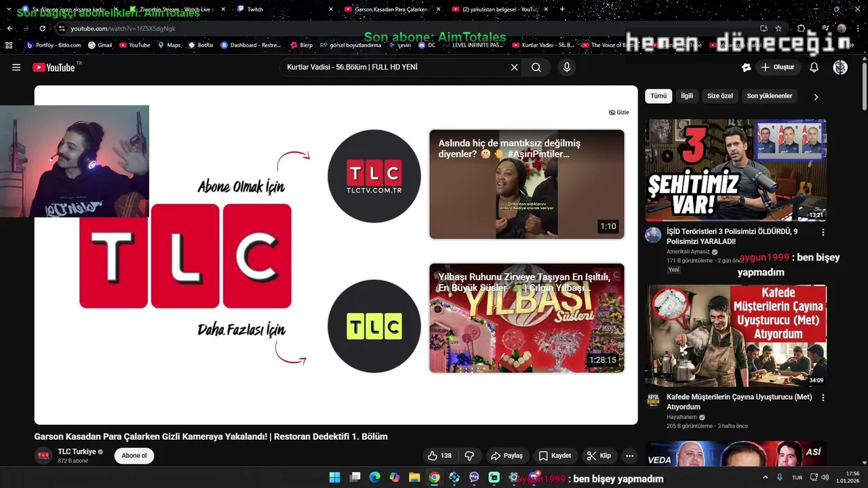Viewport: 868px width, 488px height.
Task: Click the magnifier search button
Action: (x=536, y=67)
